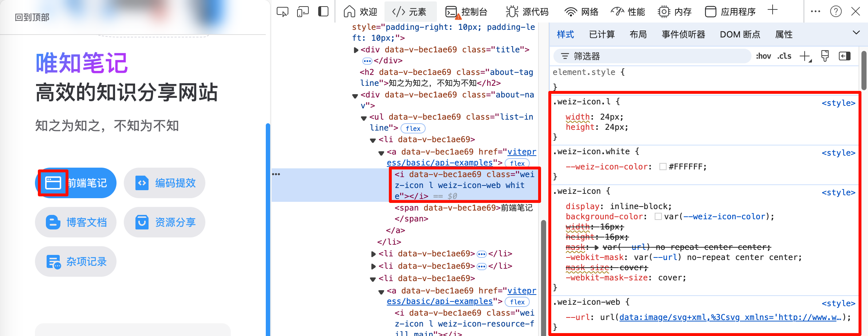Click the 杂项记录 notes icon
The width and height of the screenshot is (868, 336).
coord(54,262)
